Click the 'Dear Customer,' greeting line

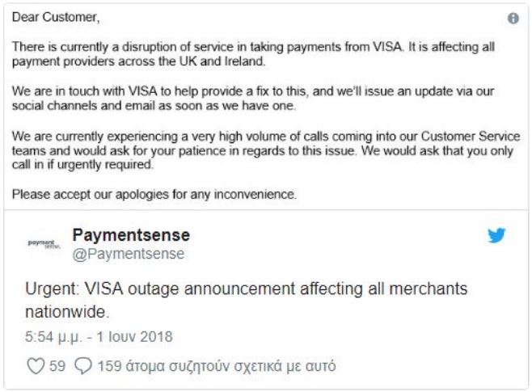56,17
